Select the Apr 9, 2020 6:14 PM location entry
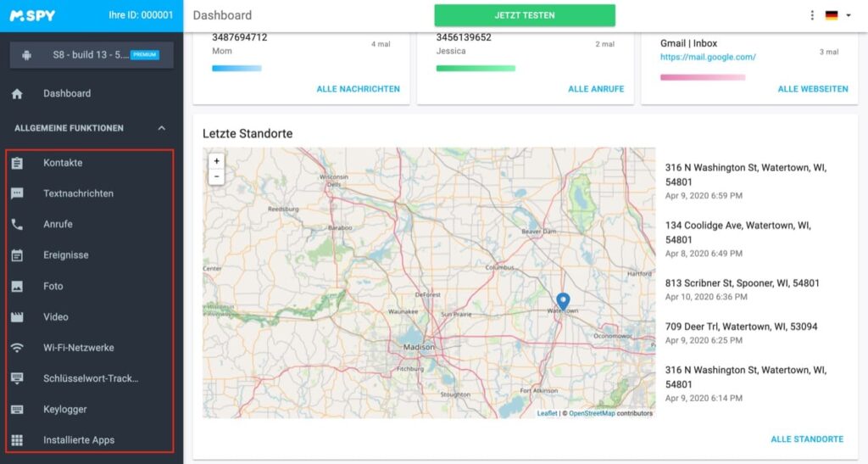 click(746, 383)
